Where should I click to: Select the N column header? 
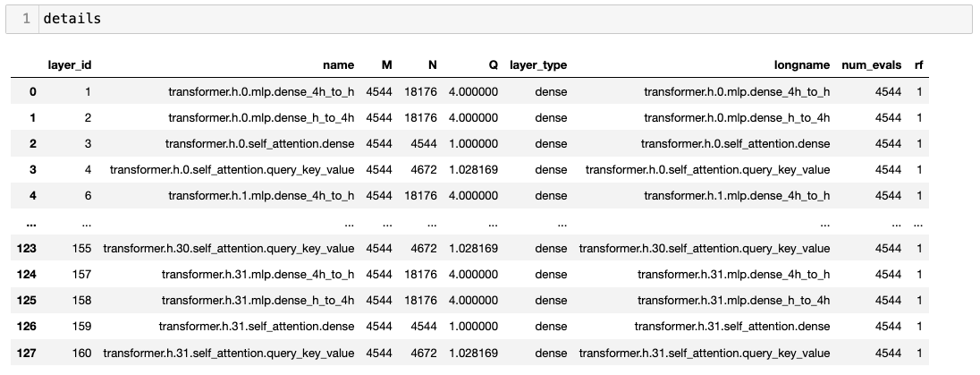tap(432, 65)
